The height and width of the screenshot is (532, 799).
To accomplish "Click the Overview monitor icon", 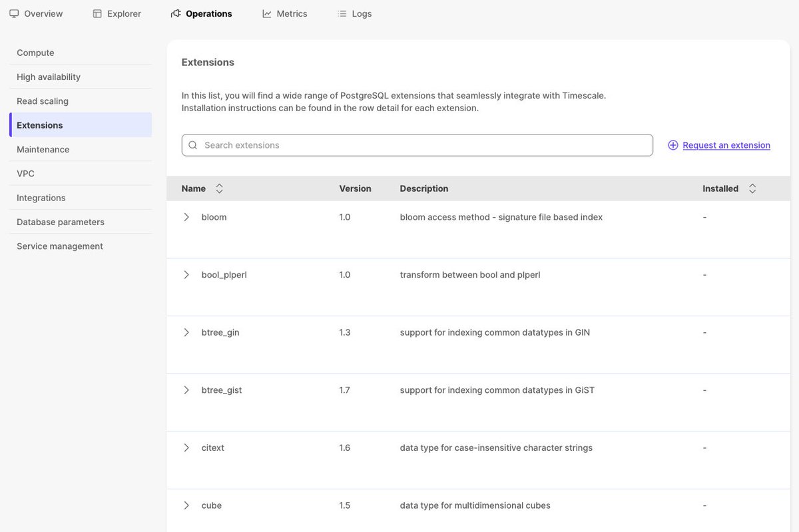I will pyautogui.click(x=14, y=13).
